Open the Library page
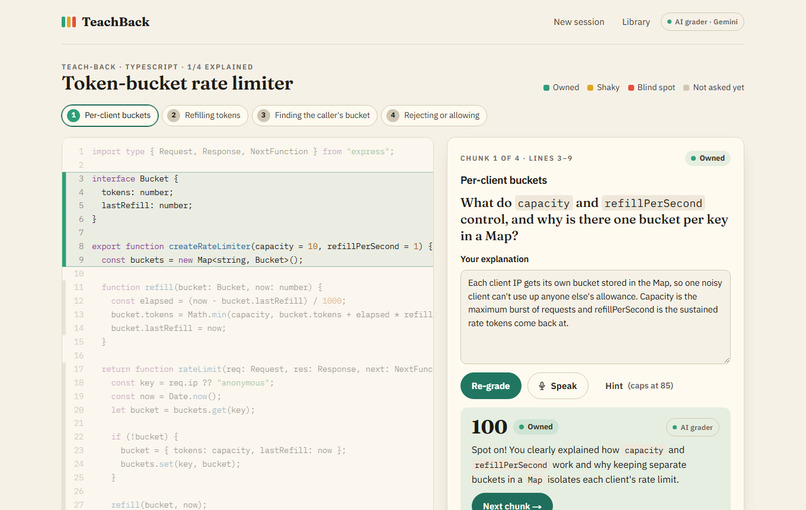Screen dimensions: 806x510 tap(636, 22)
